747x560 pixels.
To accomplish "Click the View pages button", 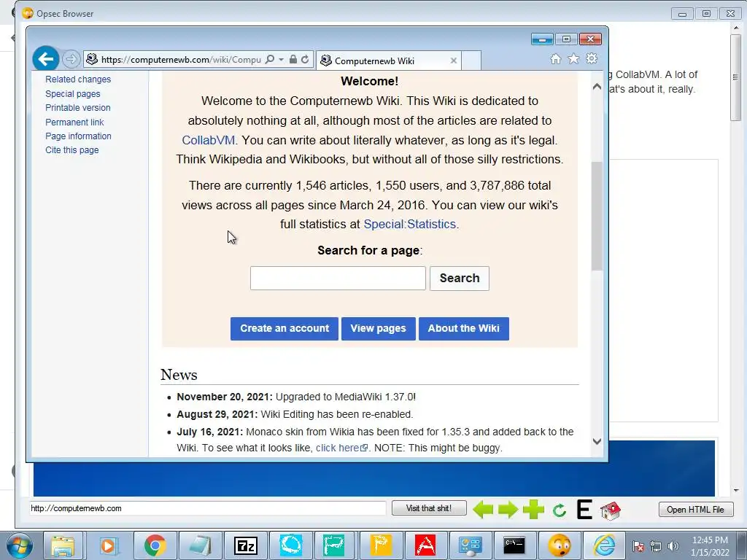I will click(x=379, y=329).
